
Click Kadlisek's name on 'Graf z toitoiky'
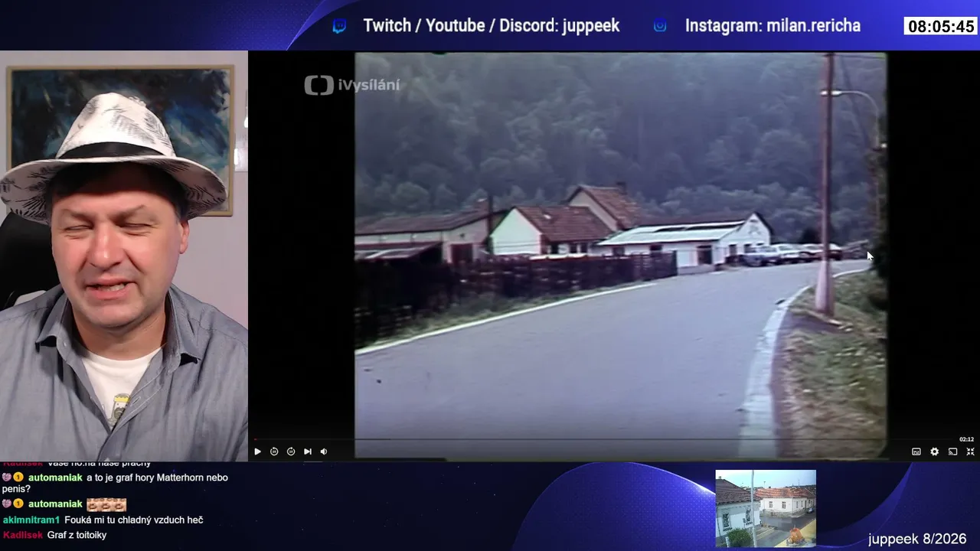(x=22, y=536)
